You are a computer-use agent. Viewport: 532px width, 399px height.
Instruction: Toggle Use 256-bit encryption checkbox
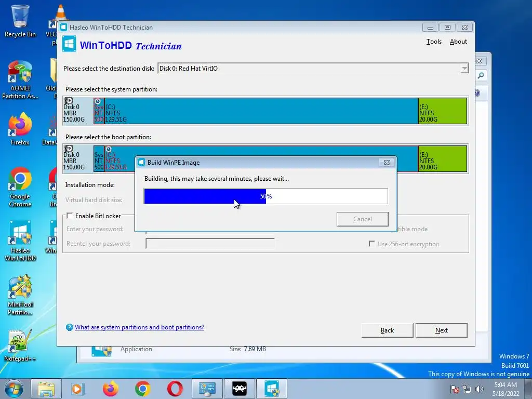tap(372, 244)
